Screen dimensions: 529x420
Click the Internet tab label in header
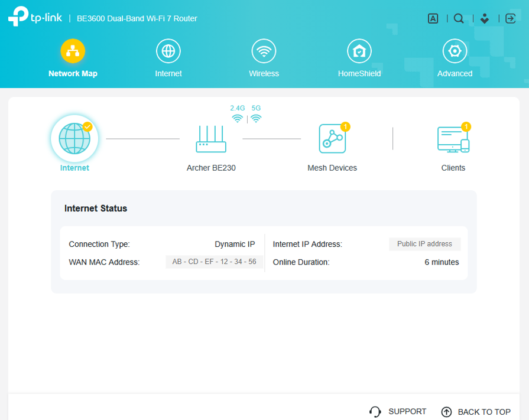(x=168, y=73)
